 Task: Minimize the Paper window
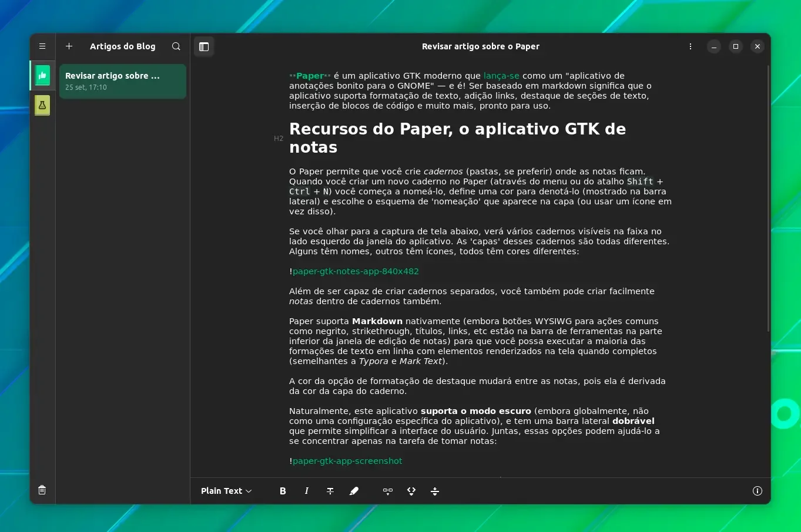click(714, 46)
